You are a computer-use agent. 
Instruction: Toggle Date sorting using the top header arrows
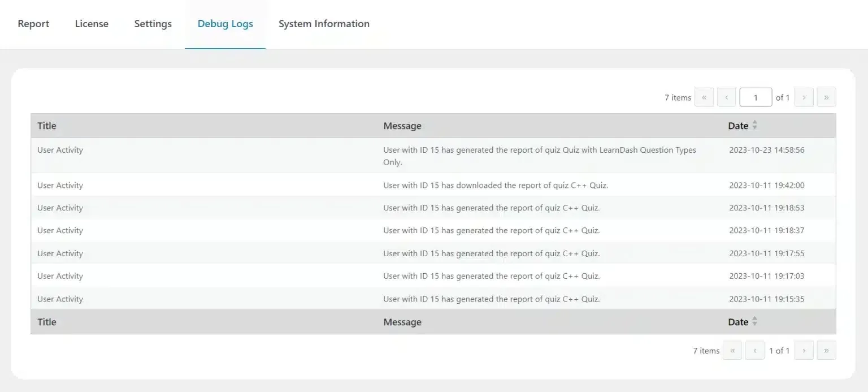[754, 126]
